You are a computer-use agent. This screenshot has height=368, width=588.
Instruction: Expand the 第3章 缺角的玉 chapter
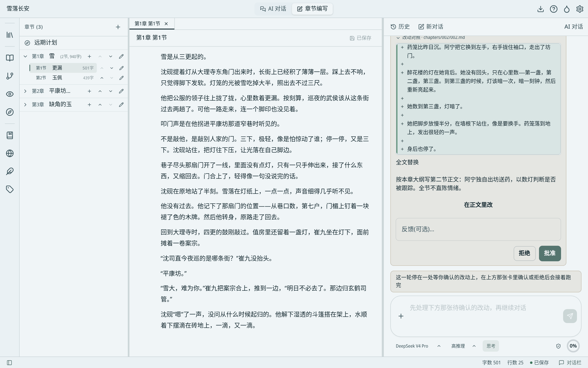[25, 105]
